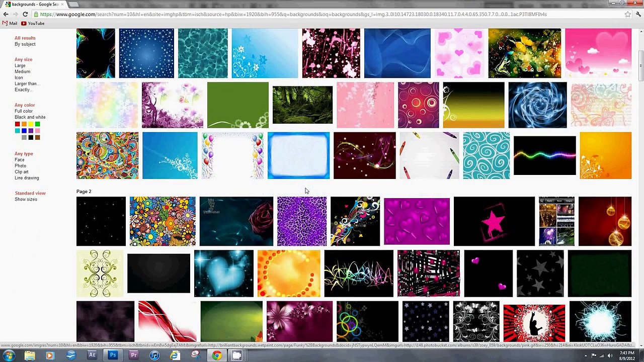Open the YouTube bookmark
The height and width of the screenshot is (362, 644).
(33, 23)
